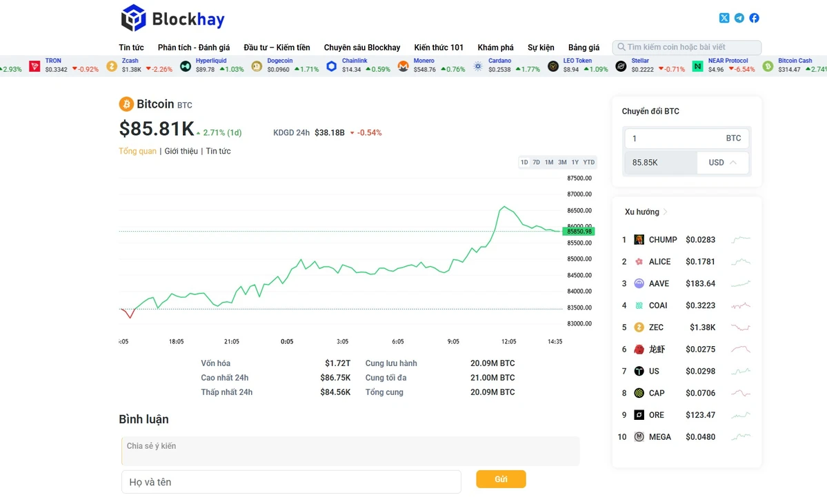Screen dimensions: 827x504
Task: Click the LEO Token icon in ticker
Action: [552, 66]
